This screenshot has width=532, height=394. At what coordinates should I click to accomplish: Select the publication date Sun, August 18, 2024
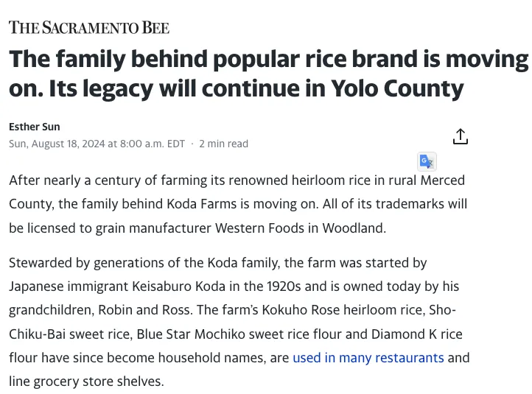[57, 144]
